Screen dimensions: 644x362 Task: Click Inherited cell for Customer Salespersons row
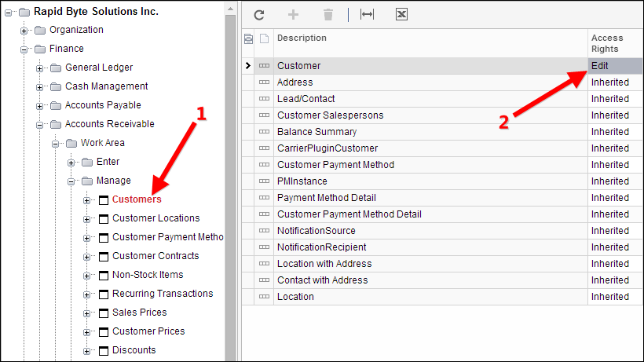coord(615,115)
